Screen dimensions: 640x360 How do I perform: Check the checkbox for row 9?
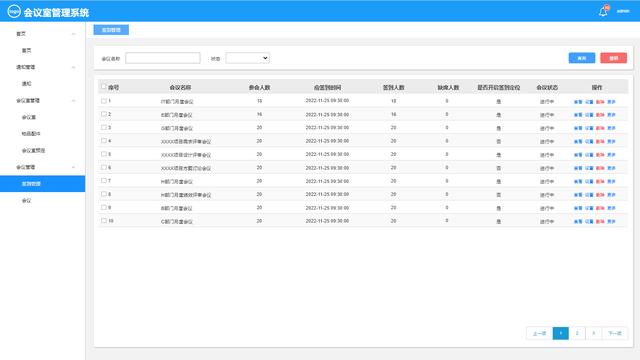click(x=104, y=207)
